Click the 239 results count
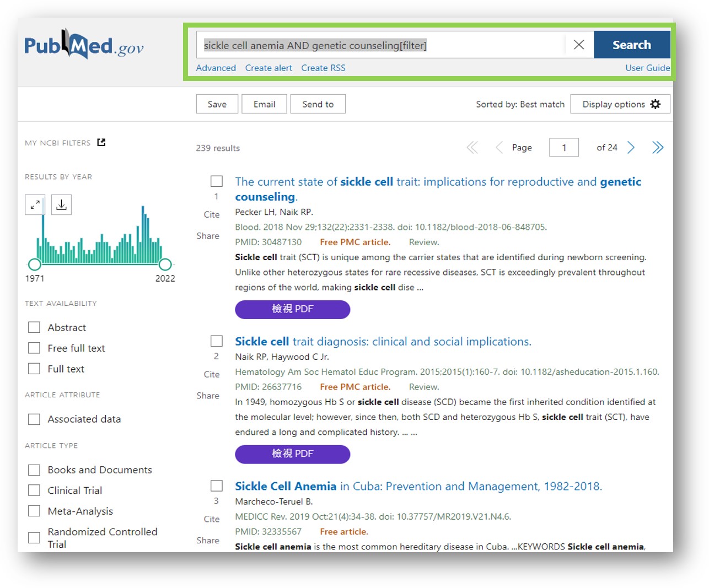 coord(218,148)
